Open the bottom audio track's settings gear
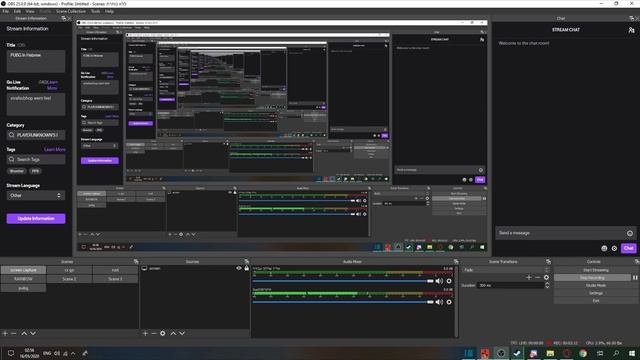 pos(449,302)
